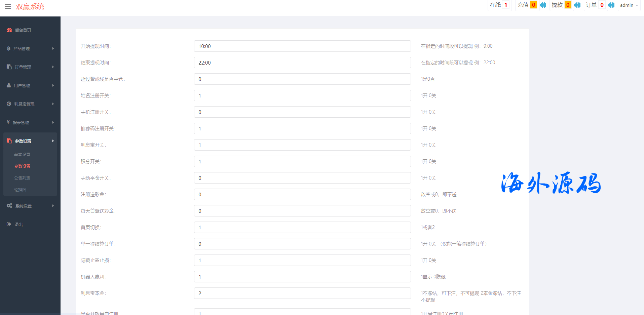Click the dashboard icon beside 后台首页

click(x=9, y=30)
